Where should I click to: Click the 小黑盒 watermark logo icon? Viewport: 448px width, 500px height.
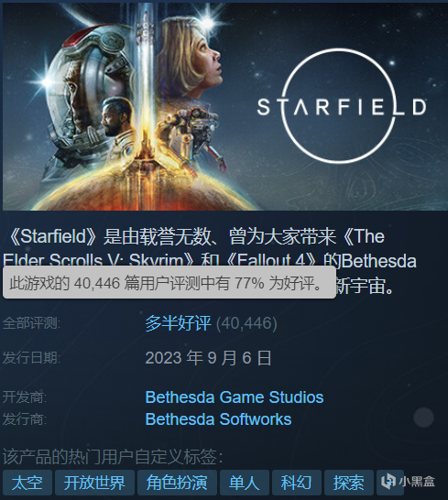[388, 481]
